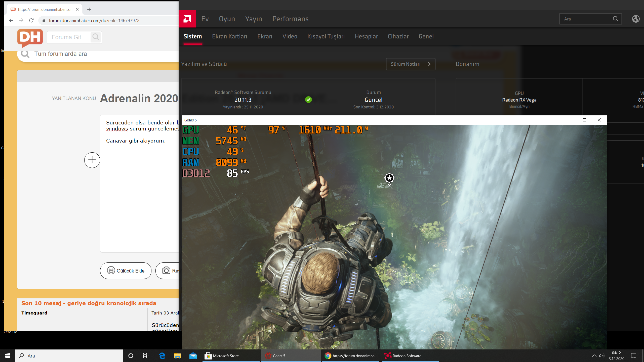Select the Kısayol Tuşları sub-tab
This screenshot has width=644, height=362.
click(x=326, y=36)
